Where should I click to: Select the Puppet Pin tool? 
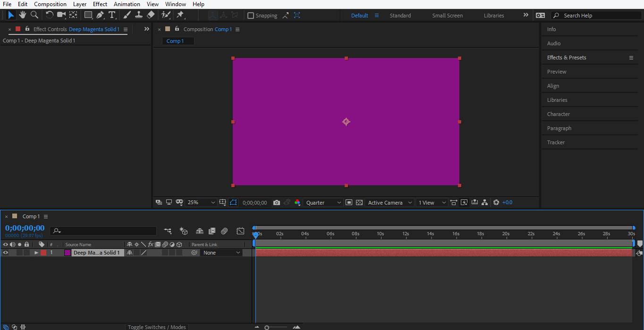tap(180, 15)
